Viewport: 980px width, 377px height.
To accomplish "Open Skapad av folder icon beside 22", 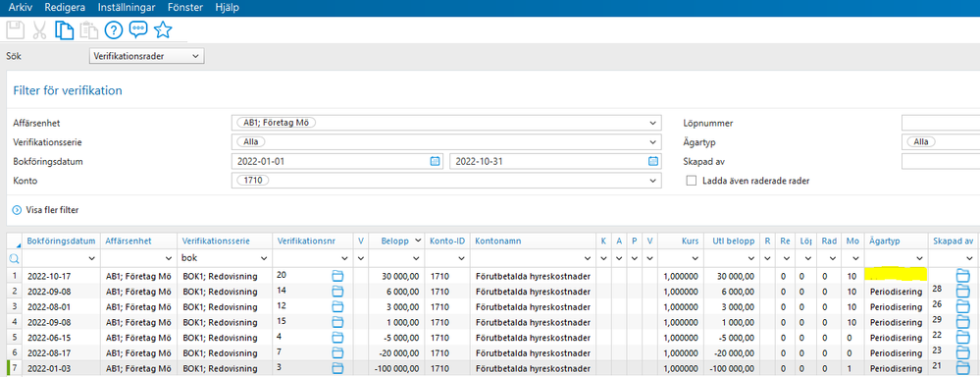I will (x=962, y=338).
